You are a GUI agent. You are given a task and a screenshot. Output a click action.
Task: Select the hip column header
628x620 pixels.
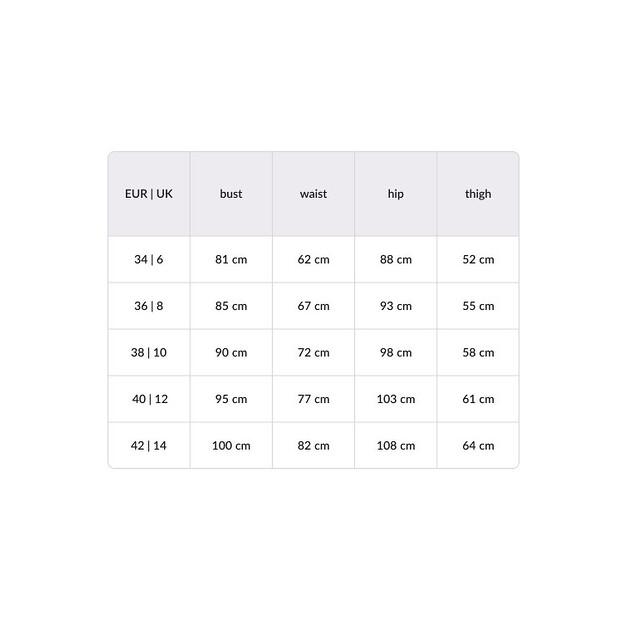[x=396, y=194]
